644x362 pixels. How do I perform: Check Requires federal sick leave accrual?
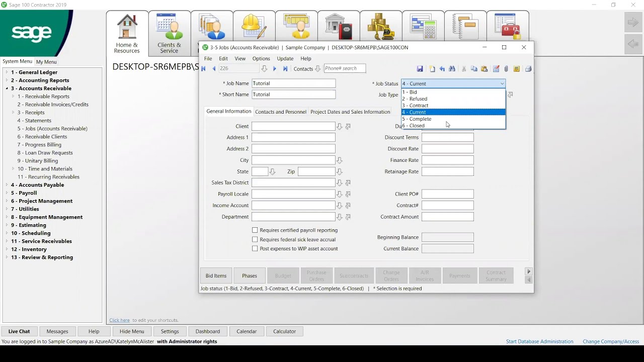pyautogui.click(x=255, y=240)
